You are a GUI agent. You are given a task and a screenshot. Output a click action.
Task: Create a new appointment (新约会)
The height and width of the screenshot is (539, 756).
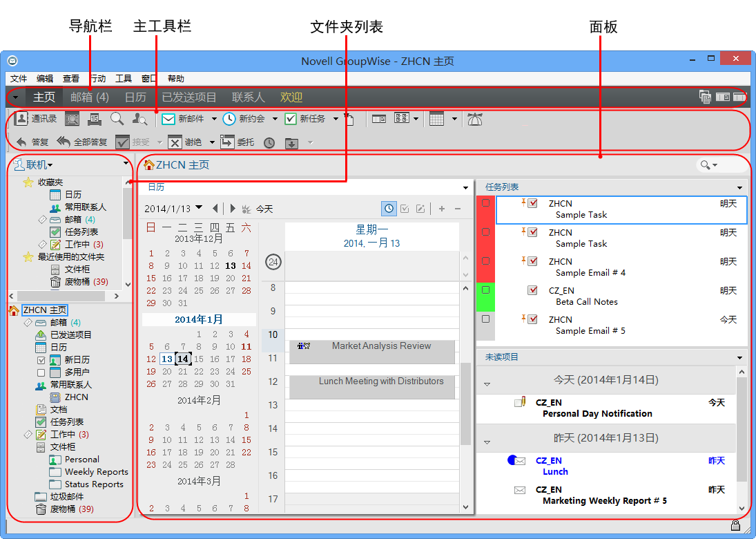(244, 119)
